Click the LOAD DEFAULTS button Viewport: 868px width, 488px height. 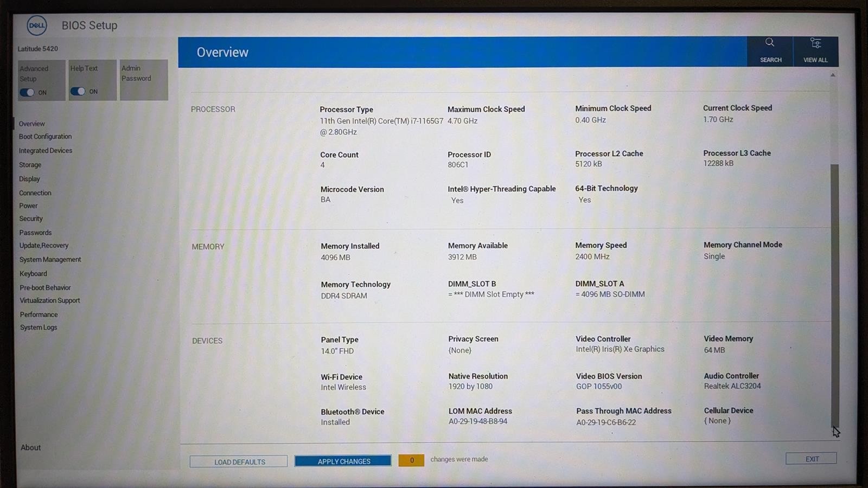pos(239,461)
